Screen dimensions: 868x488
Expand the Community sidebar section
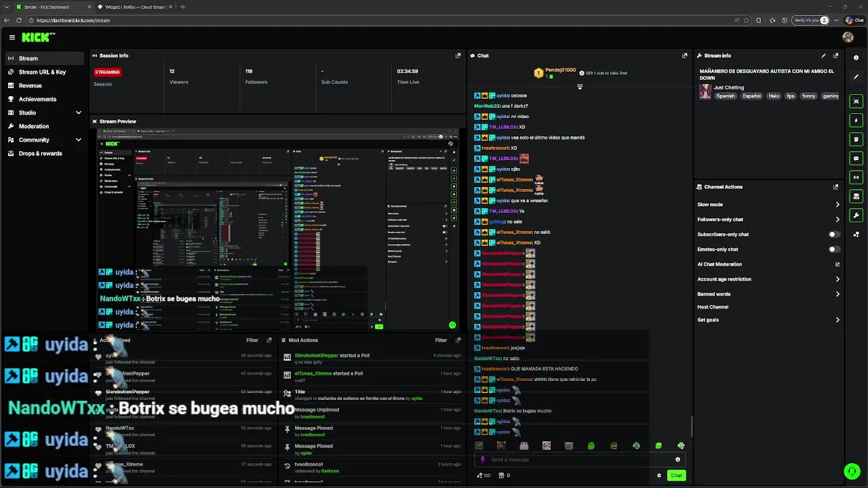78,140
